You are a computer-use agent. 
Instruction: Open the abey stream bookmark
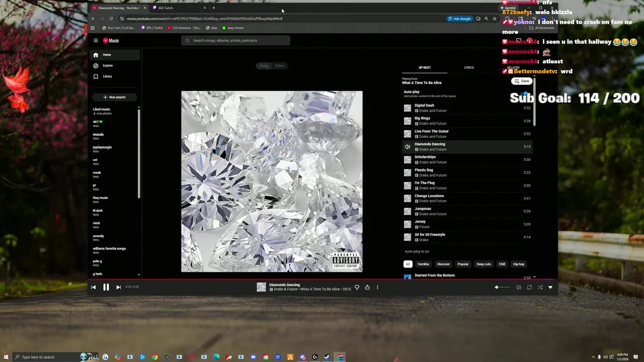click(x=233, y=28)
